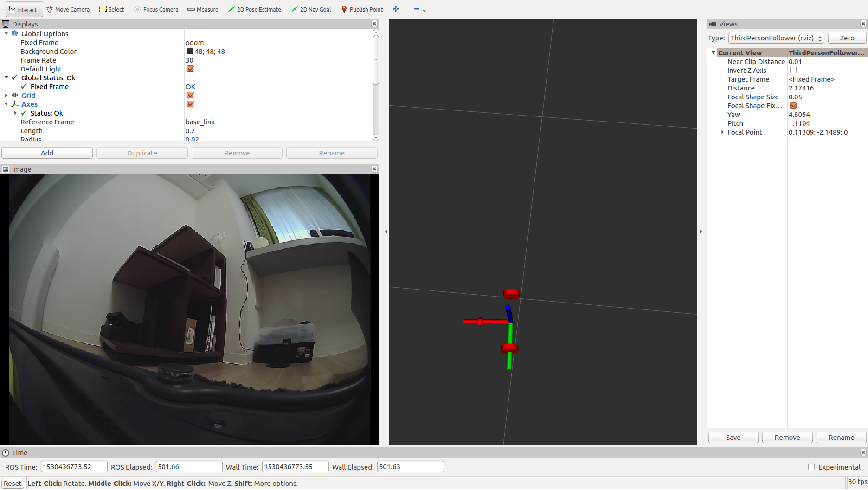Expand the Grid display item
The width and height of the screenshot is (868, 490).
click(x=6, y=96)
